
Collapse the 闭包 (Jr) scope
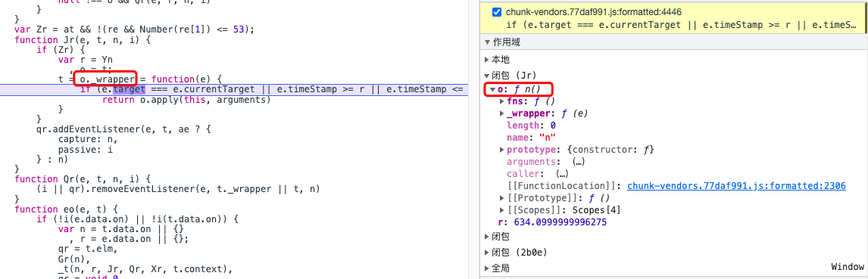486,75
